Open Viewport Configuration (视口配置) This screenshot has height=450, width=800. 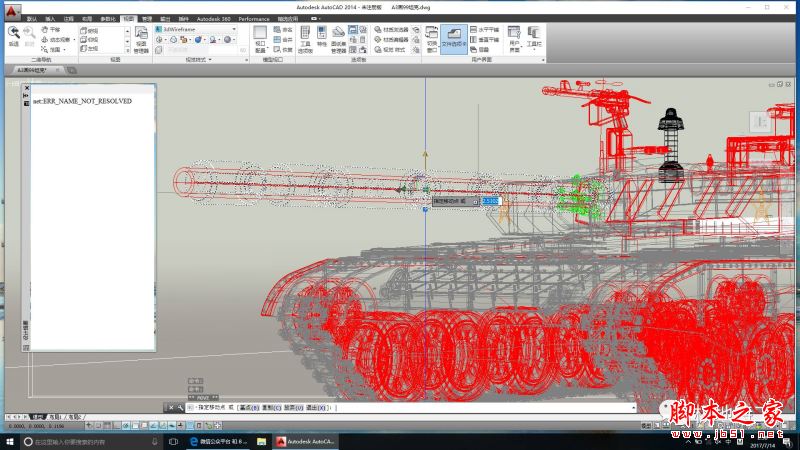click(260, 39)
